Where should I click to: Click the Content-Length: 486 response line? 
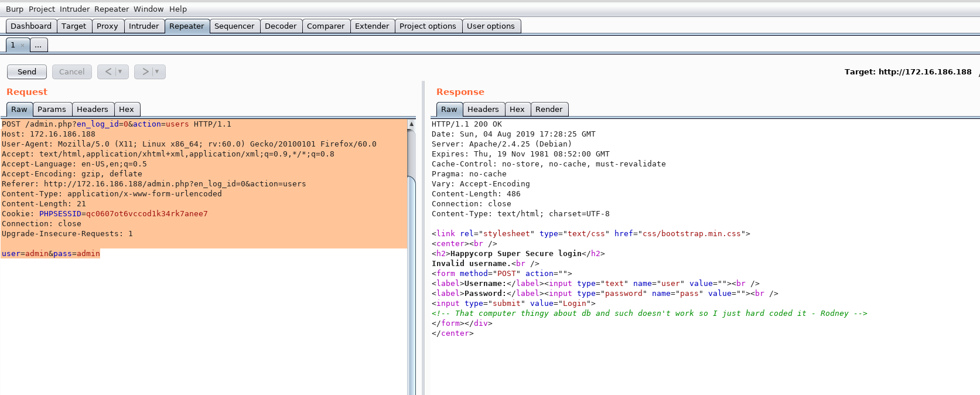coord(476,194)
